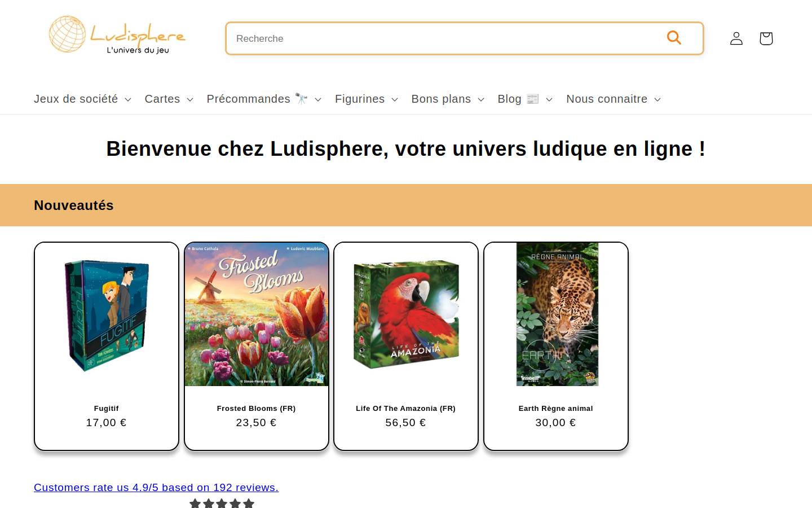This screenshot has height=508, width=812.
Task: Expand the chevron beside Blog
Action: (549, 100)
